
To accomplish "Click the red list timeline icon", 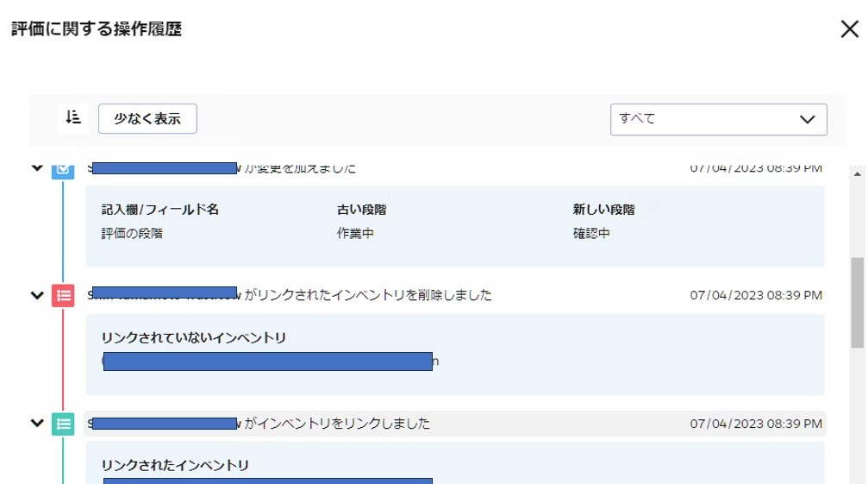I will [x=63, y=295].
